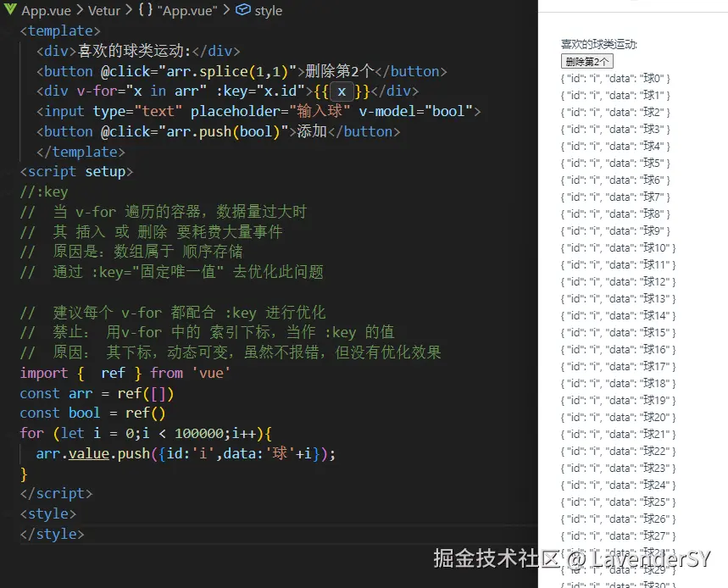Click the style symbol cube icon
Screen dimensions: 728x588
(x=243, y=11)
